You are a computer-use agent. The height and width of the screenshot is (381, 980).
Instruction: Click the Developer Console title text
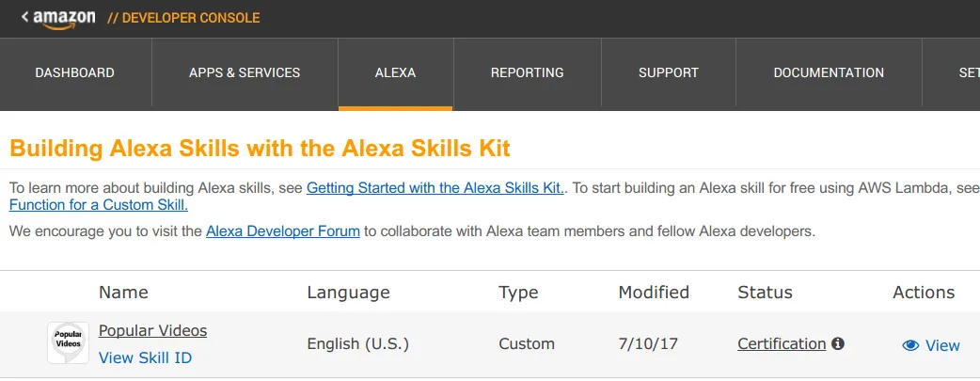pyautogui.click(x=183, y=18)
